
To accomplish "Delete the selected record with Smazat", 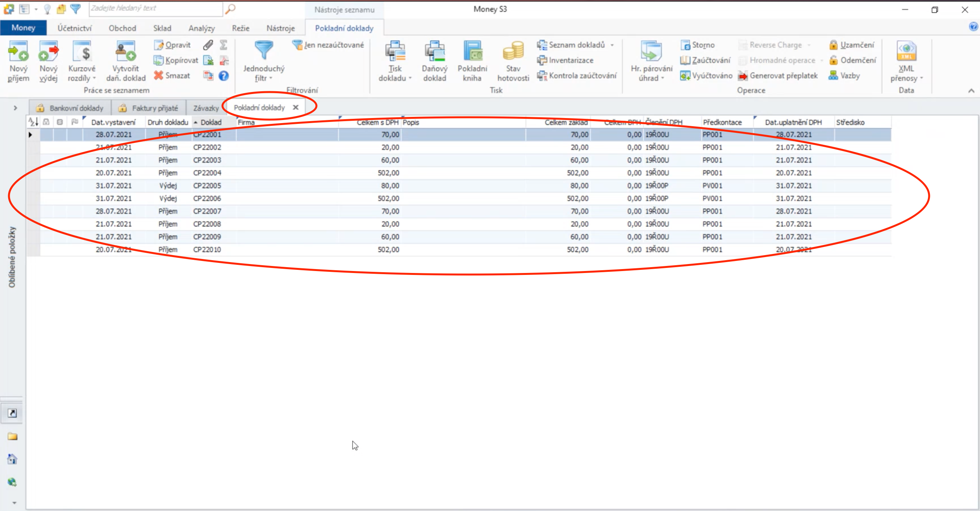I will pos(172,76).
